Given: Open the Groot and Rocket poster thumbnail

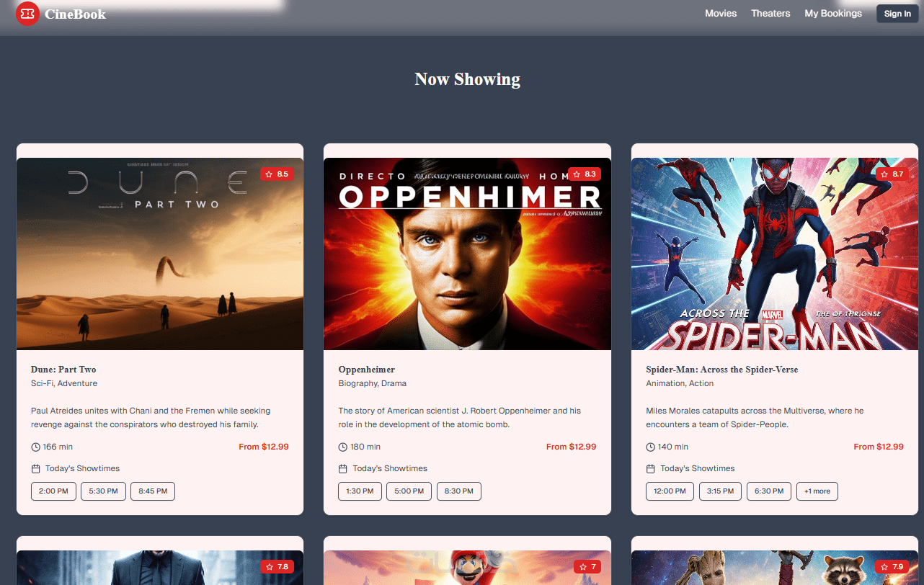Looking at the screenshot, I should (x=775, y=568).
